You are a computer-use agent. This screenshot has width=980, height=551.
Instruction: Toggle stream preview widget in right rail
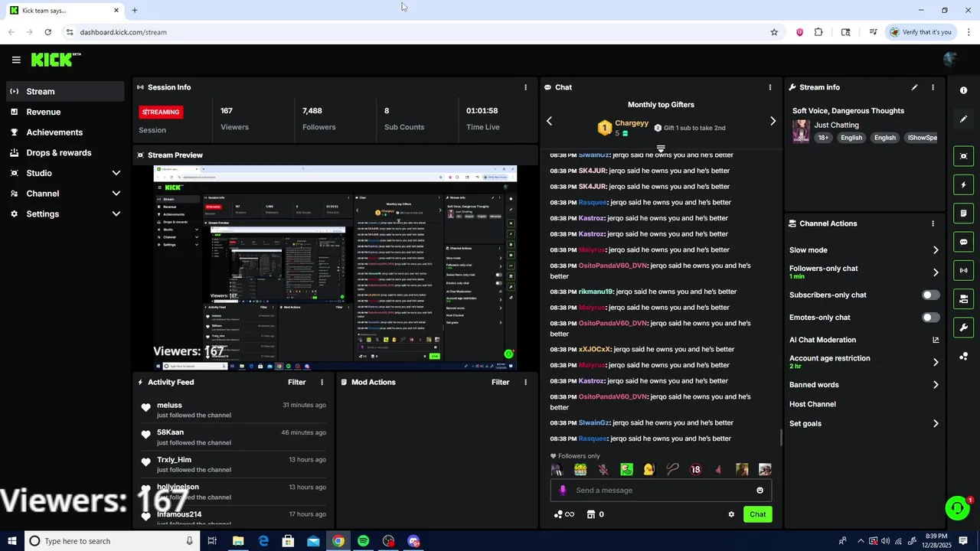[x=963, y=156]
